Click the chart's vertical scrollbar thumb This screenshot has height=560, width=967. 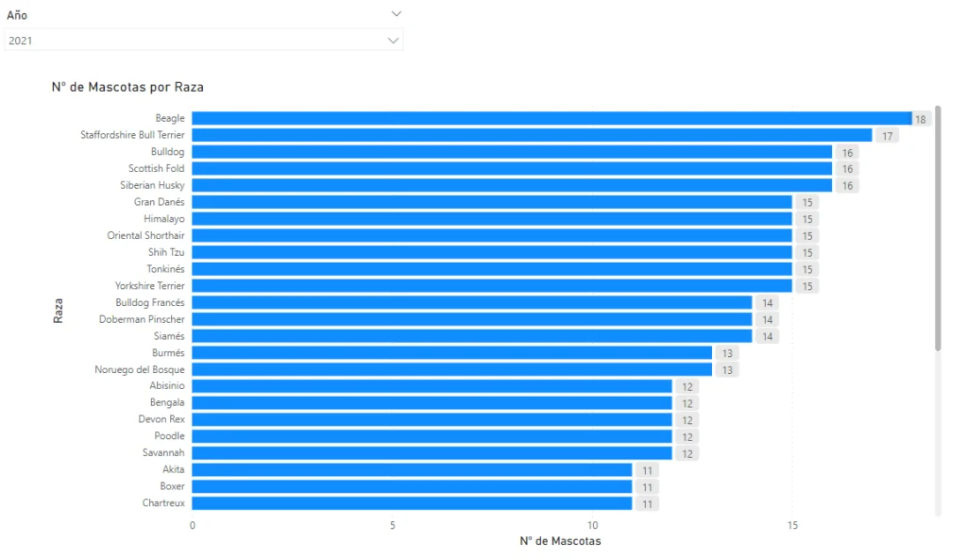938,227
